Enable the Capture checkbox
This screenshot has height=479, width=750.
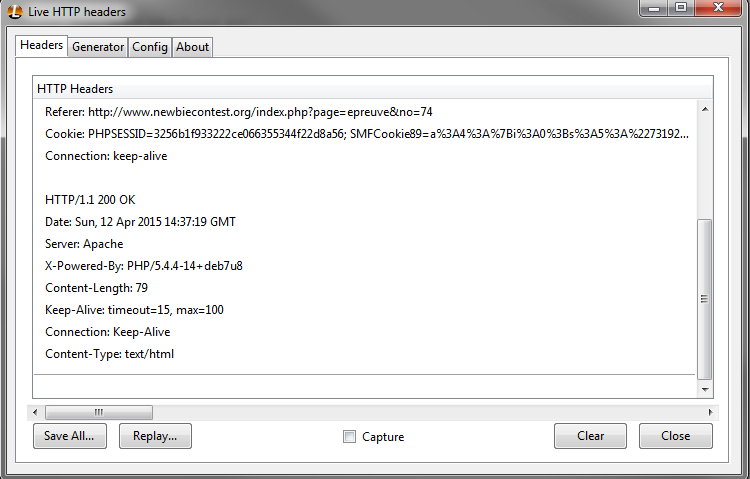(x=349, y=436)
